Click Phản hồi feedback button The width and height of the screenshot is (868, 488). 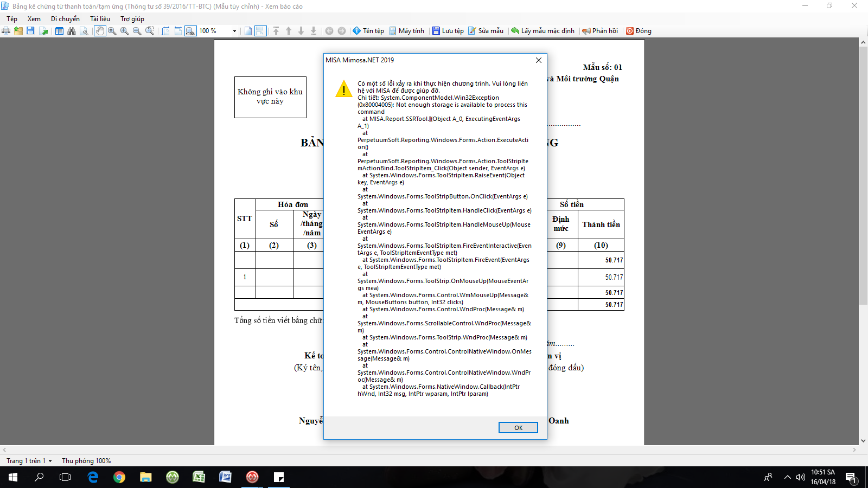point(600,31)
